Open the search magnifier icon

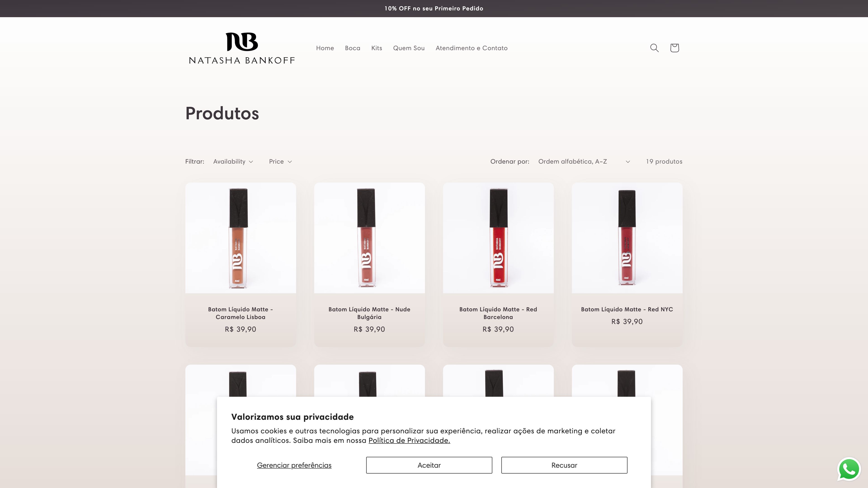point(654,48)
